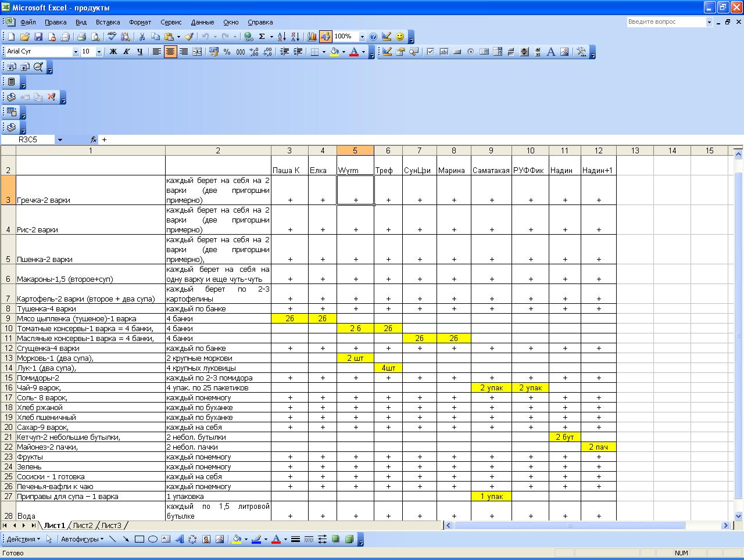Toggle center text alignment
744x560 pixels.
[170, 52]
